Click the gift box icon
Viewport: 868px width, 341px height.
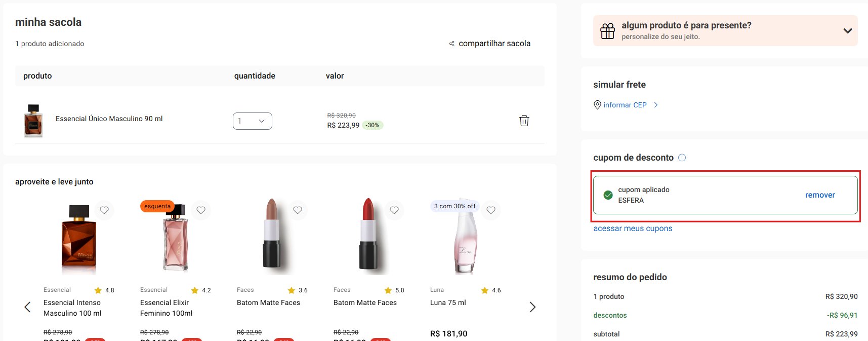click(x=607, y=31)
